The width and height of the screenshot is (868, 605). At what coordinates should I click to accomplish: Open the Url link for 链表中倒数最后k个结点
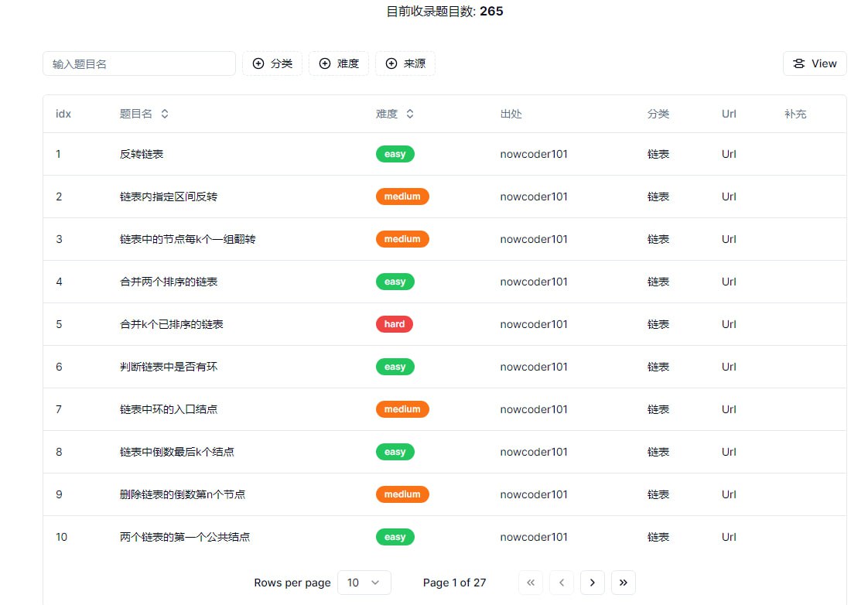point(729,453)
